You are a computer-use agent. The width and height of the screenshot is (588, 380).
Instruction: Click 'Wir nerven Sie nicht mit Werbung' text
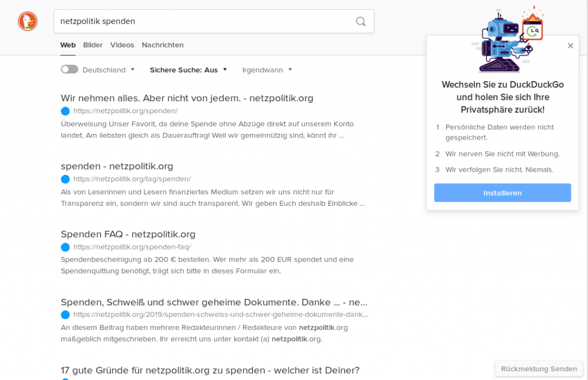pos(502,153)
